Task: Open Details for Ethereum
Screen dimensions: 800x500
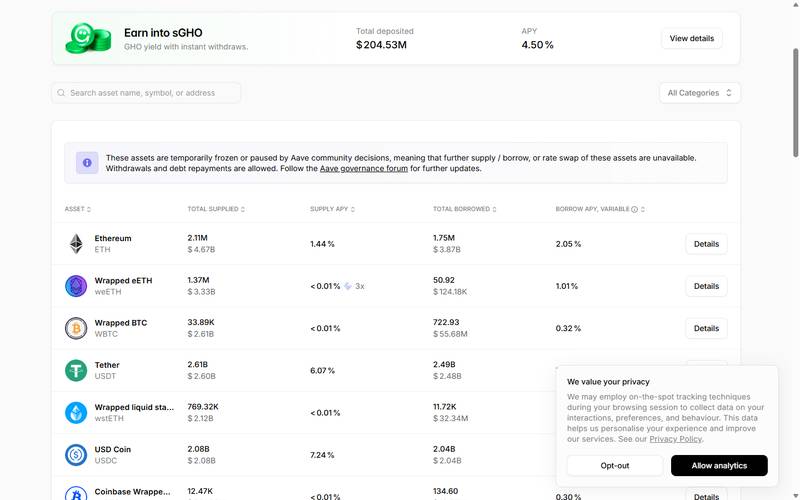Action: click(706, 244)
